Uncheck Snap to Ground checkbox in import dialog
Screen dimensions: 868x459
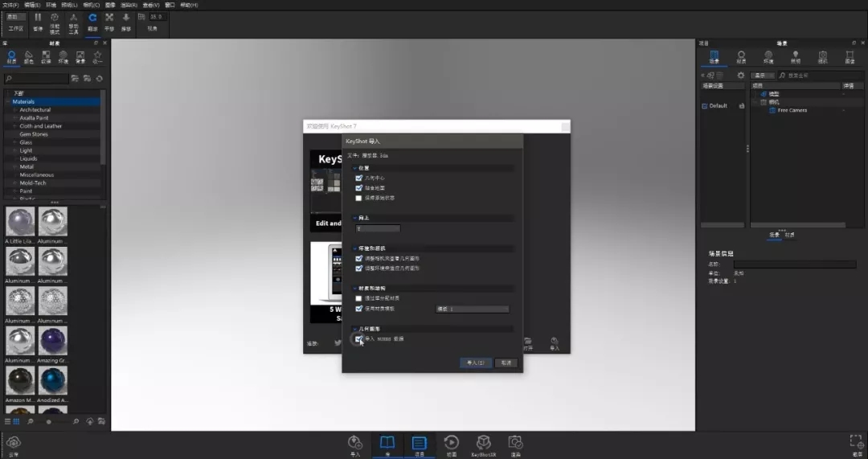click(x=358, y=187)
